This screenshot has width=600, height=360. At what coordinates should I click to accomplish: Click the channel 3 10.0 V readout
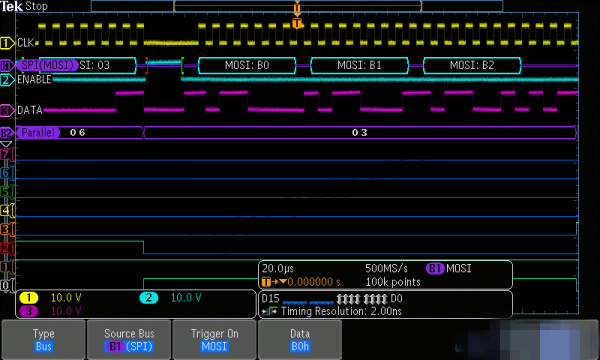[66, 311]
